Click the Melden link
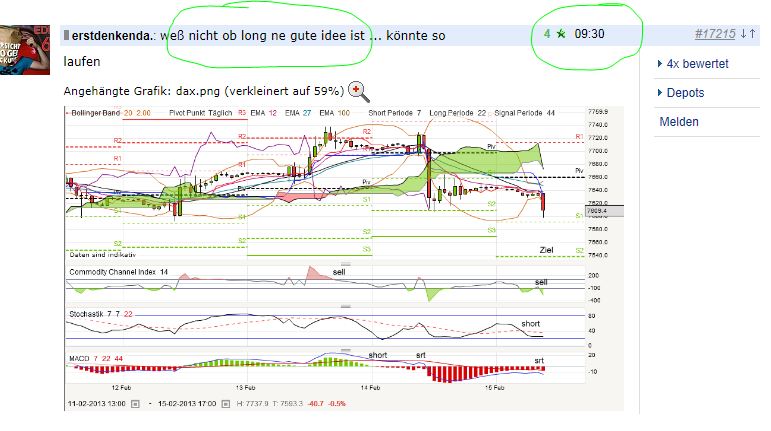 click(x=679, y=121)
